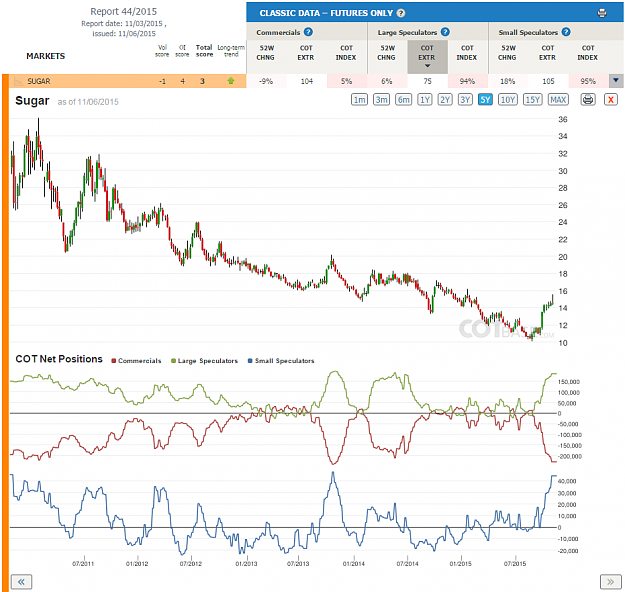Toggle Commercials legend red swatch
Image resolution: width=625 pixels, height=592 pixels.
click(114, 361)
